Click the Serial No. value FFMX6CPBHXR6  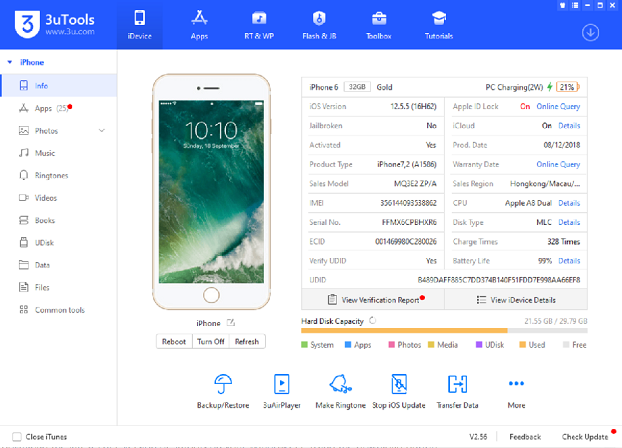[409, 222]
